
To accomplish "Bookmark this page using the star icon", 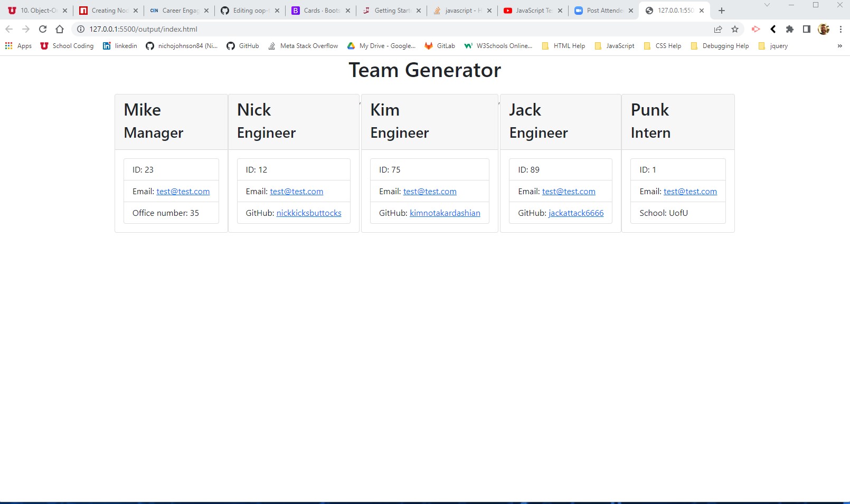I will 734,29.
